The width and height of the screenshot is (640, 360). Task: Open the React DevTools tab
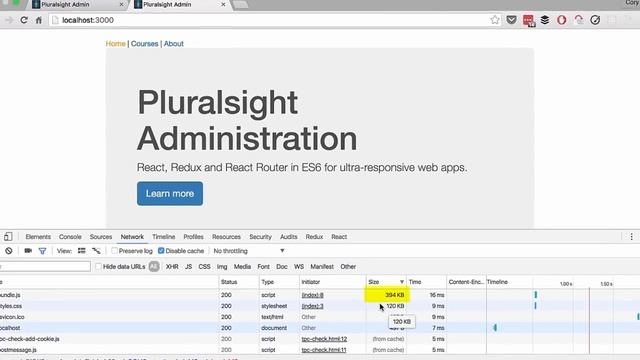[x=339, y=237]
